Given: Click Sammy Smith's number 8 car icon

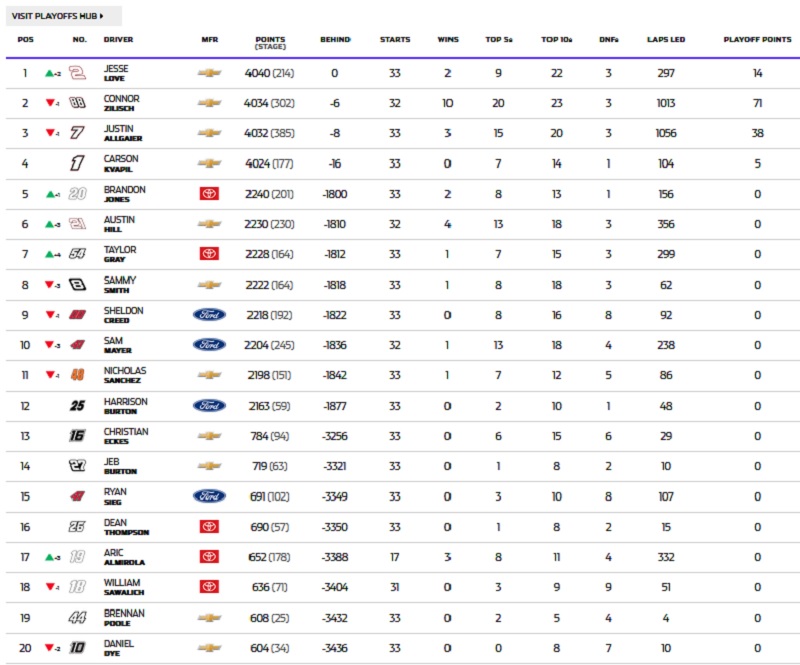Looking at the screenshot, I should click(x=77, y=285).
